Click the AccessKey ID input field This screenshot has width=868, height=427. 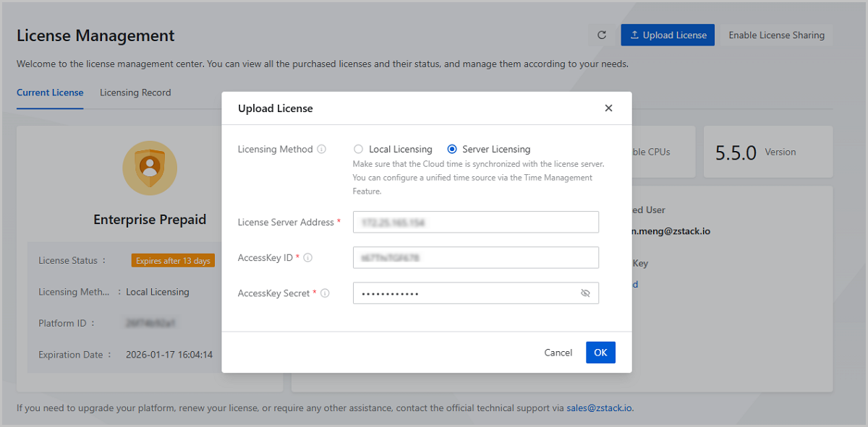point(475,258)
